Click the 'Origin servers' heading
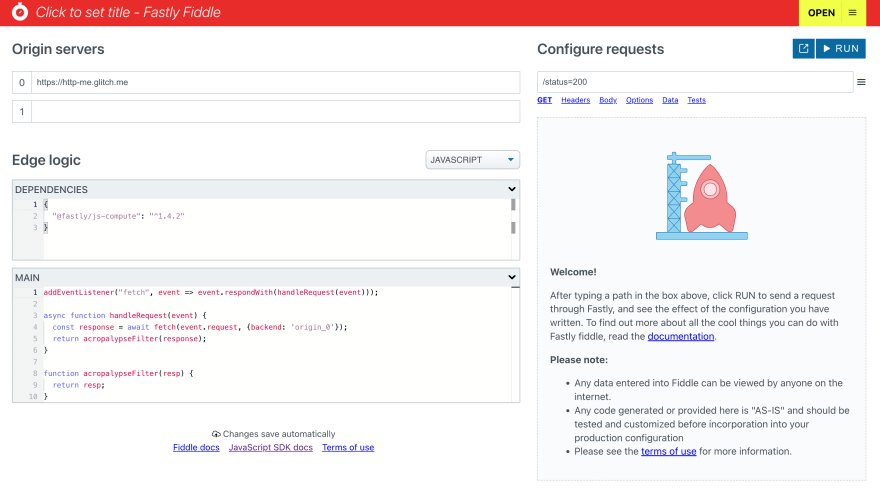880x497 pixels. [58, 49]
